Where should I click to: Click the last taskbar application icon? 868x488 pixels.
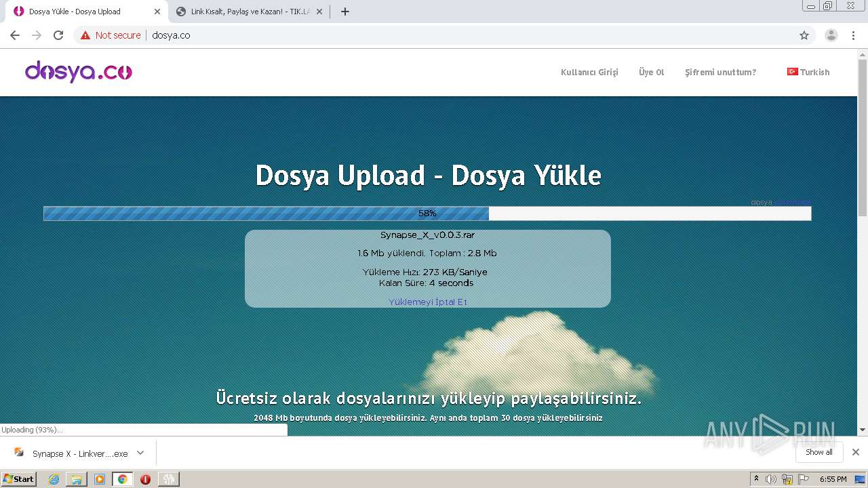click(168, 479)
